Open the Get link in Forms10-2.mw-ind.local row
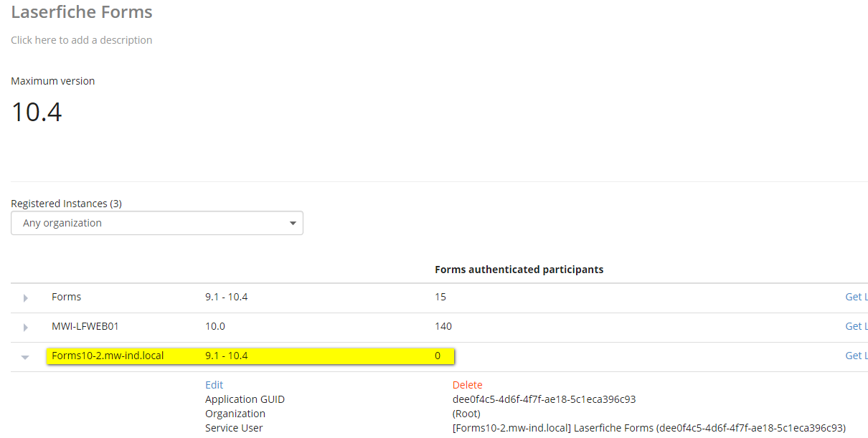 [857, 356]
